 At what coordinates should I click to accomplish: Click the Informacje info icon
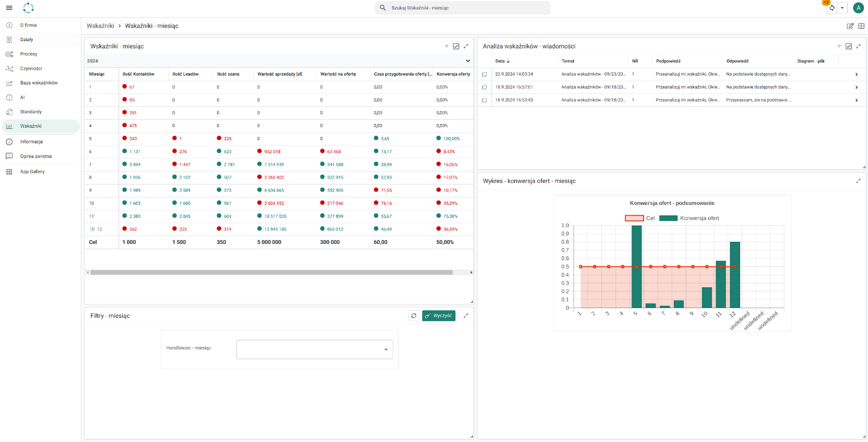click(9, 142)
